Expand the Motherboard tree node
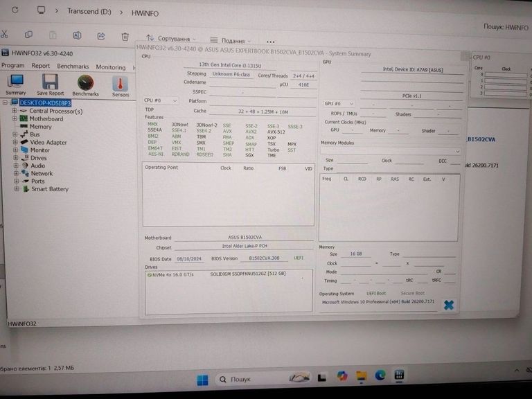Screen dimensions: 532x399 15,118
